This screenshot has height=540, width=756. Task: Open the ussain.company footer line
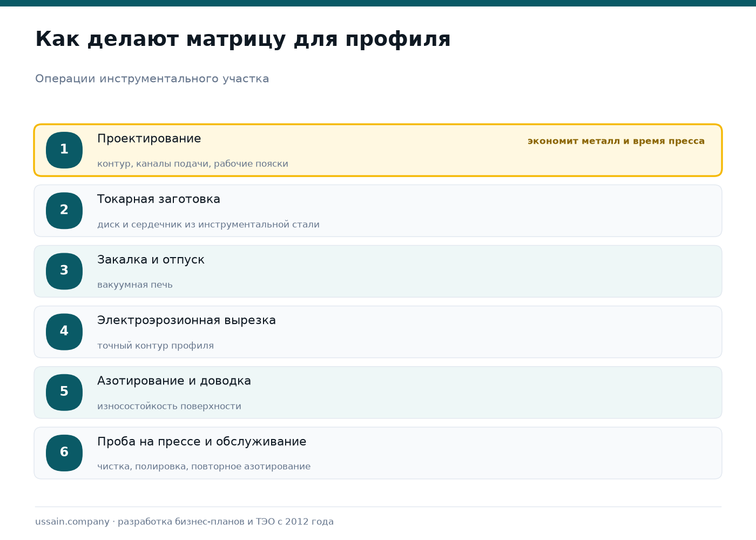pyautogui.click(x=185, y=522)
